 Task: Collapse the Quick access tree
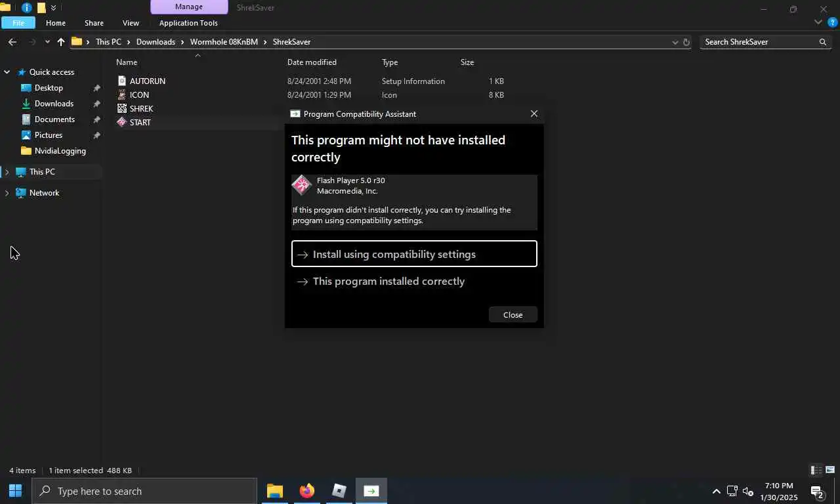click(7, 72)
